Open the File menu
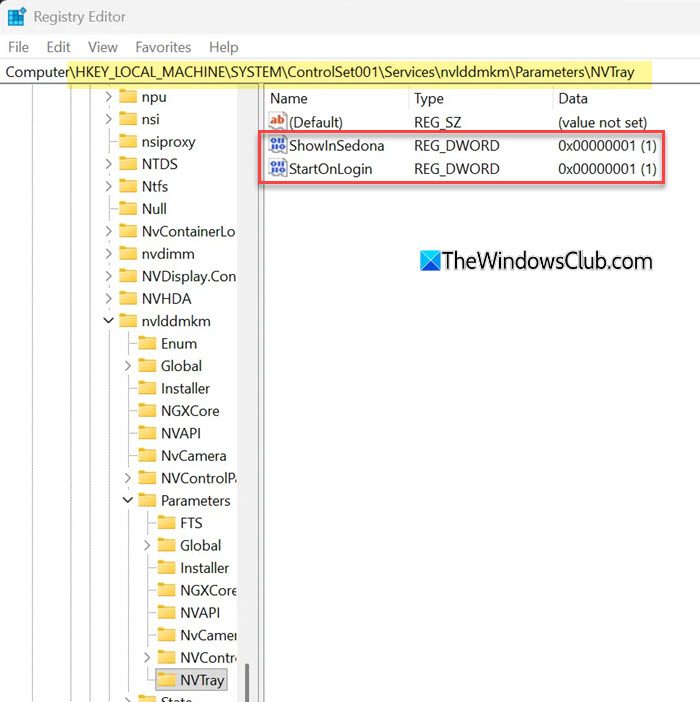This screenshot has width=700, height=702. coord(18,47)
